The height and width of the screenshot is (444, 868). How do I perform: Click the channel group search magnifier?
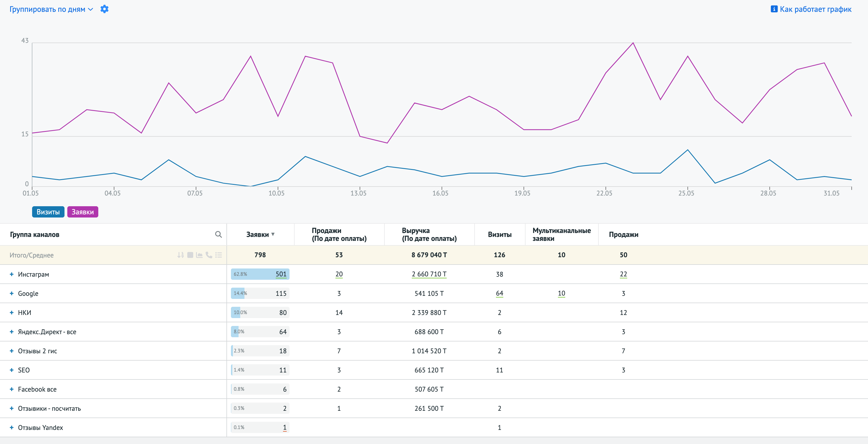218,234
